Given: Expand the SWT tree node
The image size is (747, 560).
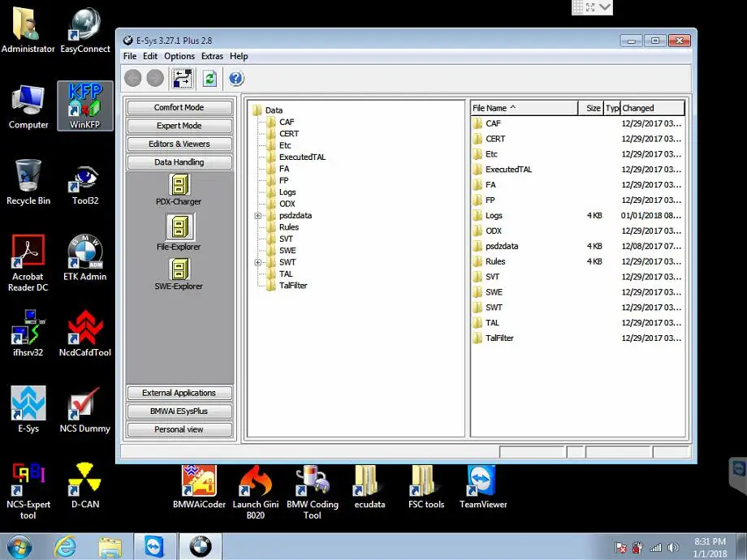Looking at the screenshot, I should point(257,262).
